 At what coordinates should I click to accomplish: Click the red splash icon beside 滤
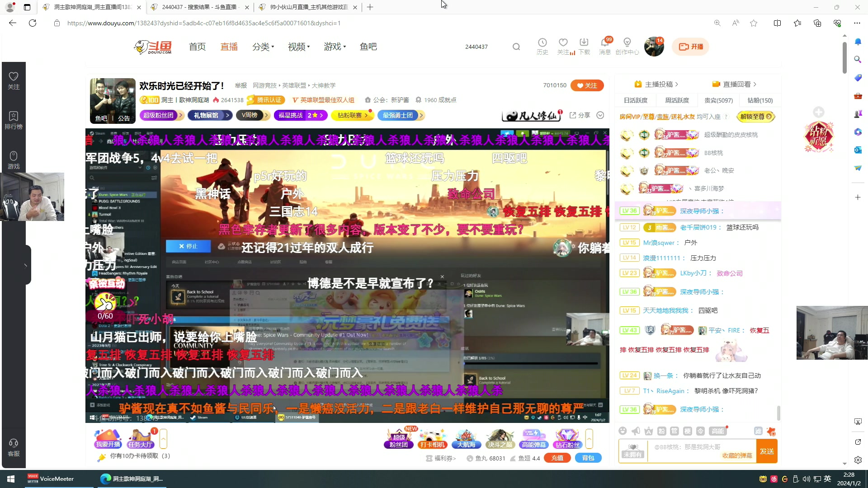pyautogui.click(x=772, y=431)
